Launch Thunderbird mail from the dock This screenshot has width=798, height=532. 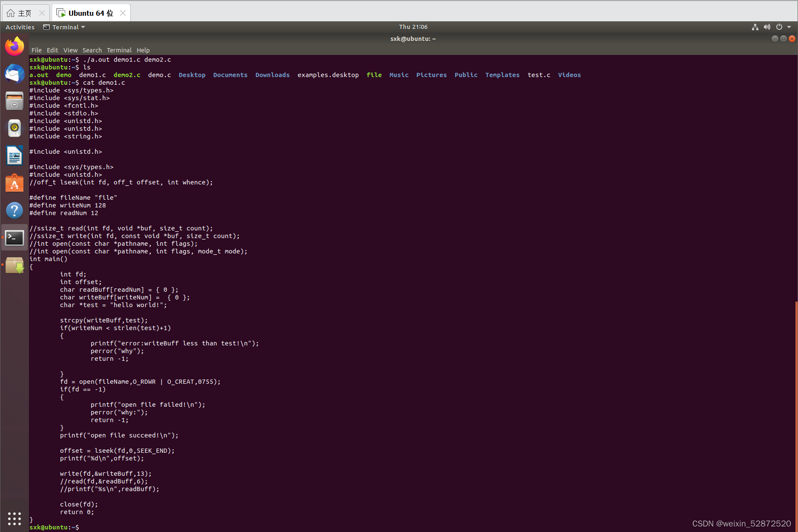click(14, 74)
